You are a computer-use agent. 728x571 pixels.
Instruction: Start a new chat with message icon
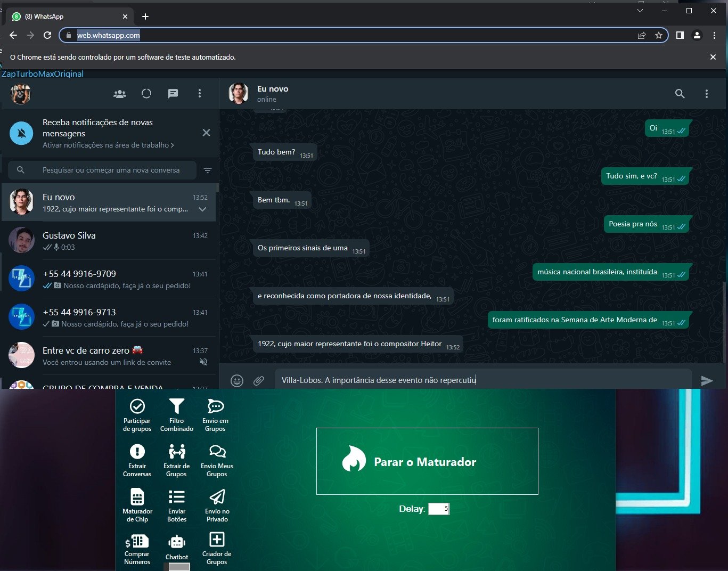(173, 94)
